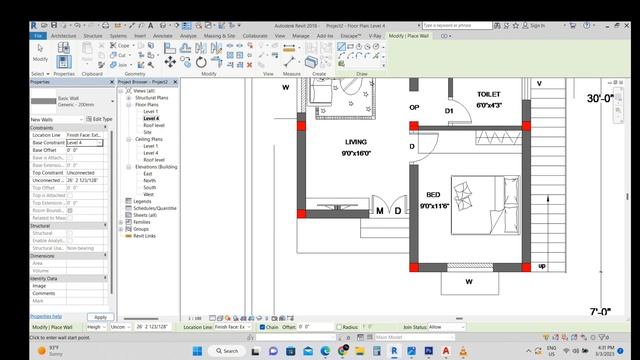Select the Modify arrow tool
This screenshot has height=360, width=640.
(x=40, y=49)
